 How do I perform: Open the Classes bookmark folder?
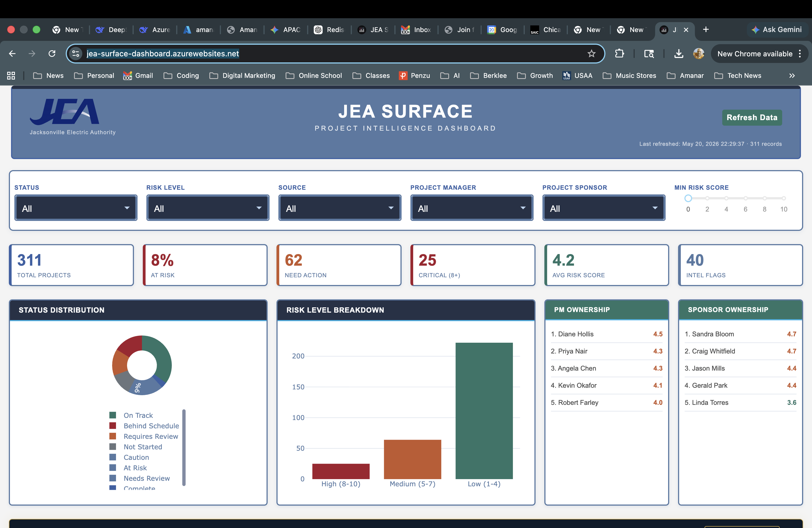click(x=371, y=75)
